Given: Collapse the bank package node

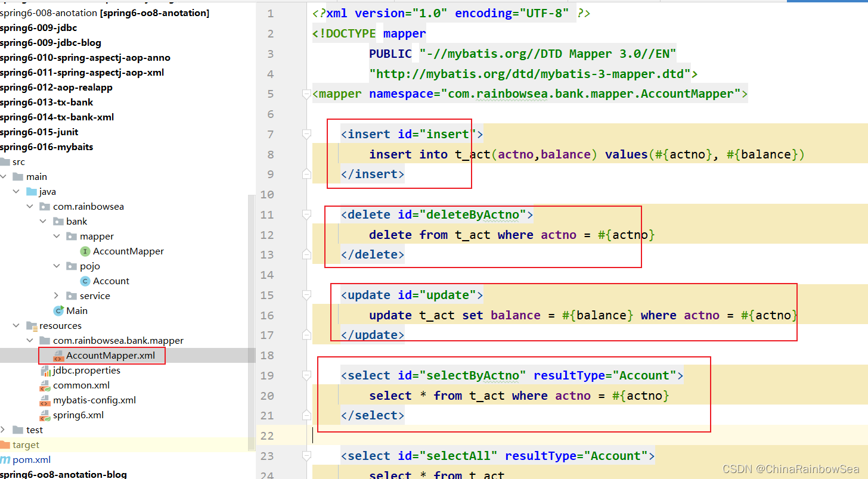Looking at the screenshot, I should click(43, 222).
